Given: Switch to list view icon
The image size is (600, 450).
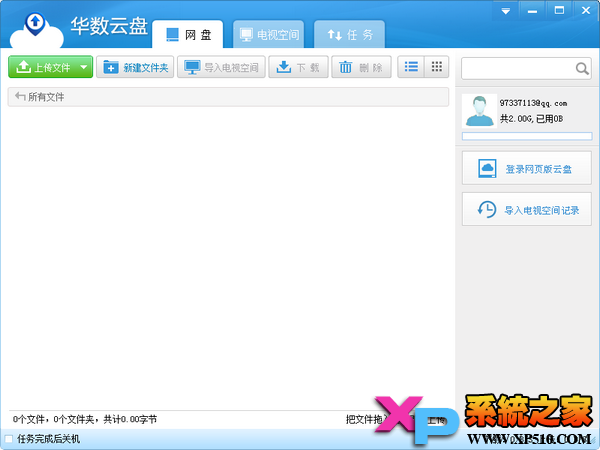Looking at the screenshot, I should pos(411,67).
